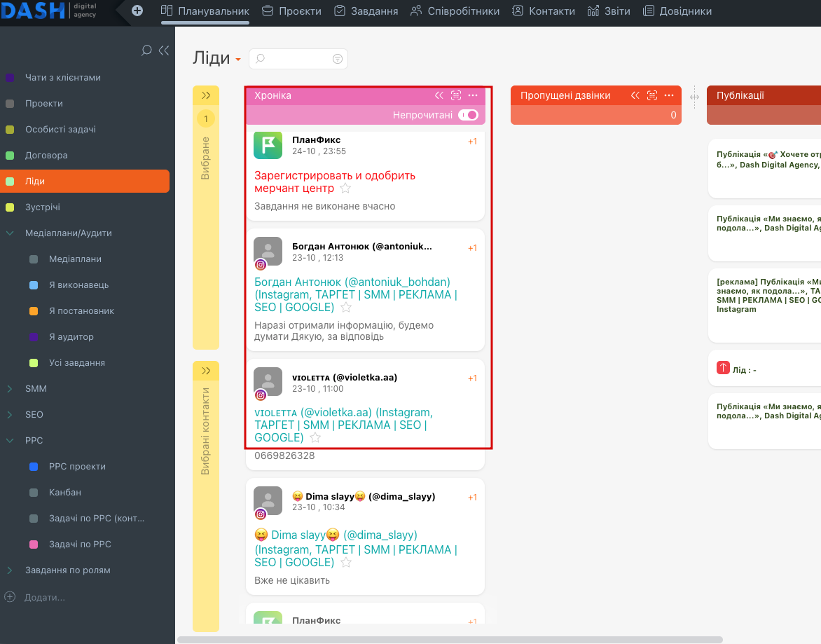821x644 pixels.
Task: Open Богдан Антонюк Instagram lead link
Action: 356,294
